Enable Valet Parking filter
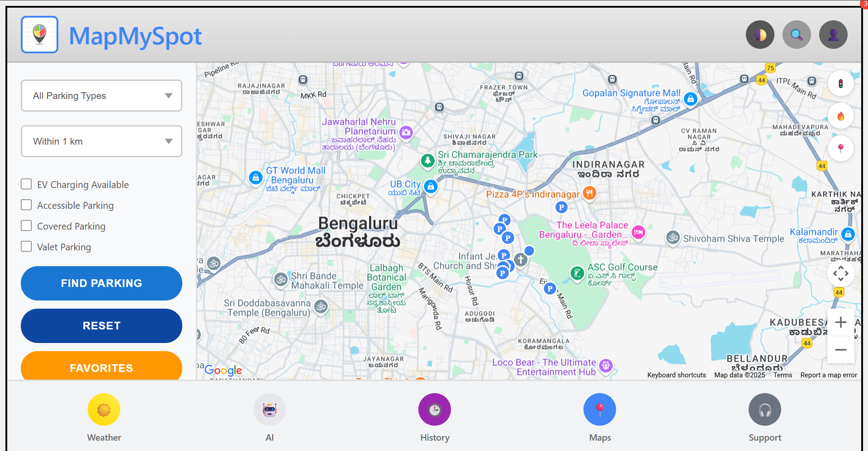Viewport: 868px width, 451px height. (x=26, y=246)
